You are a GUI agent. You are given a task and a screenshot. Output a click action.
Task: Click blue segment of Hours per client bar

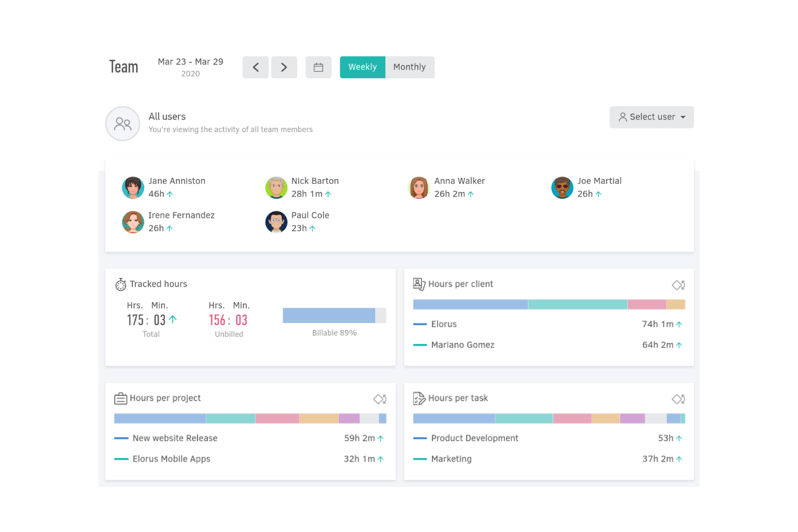471,305
